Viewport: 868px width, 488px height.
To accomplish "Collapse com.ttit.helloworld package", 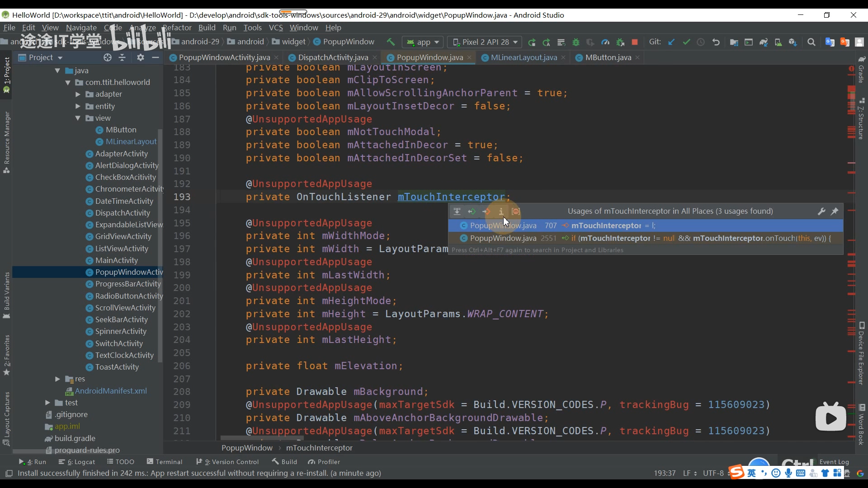I will click(x=68, y=82).
